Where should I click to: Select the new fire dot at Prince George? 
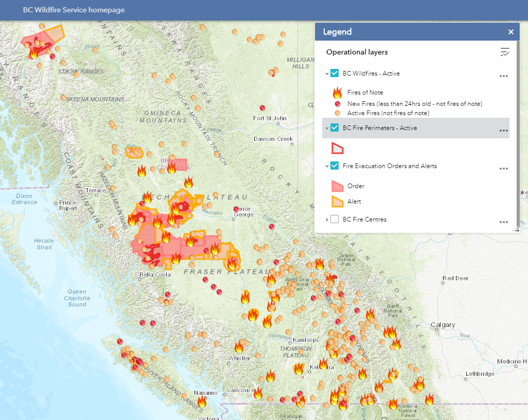coord(236,209)
